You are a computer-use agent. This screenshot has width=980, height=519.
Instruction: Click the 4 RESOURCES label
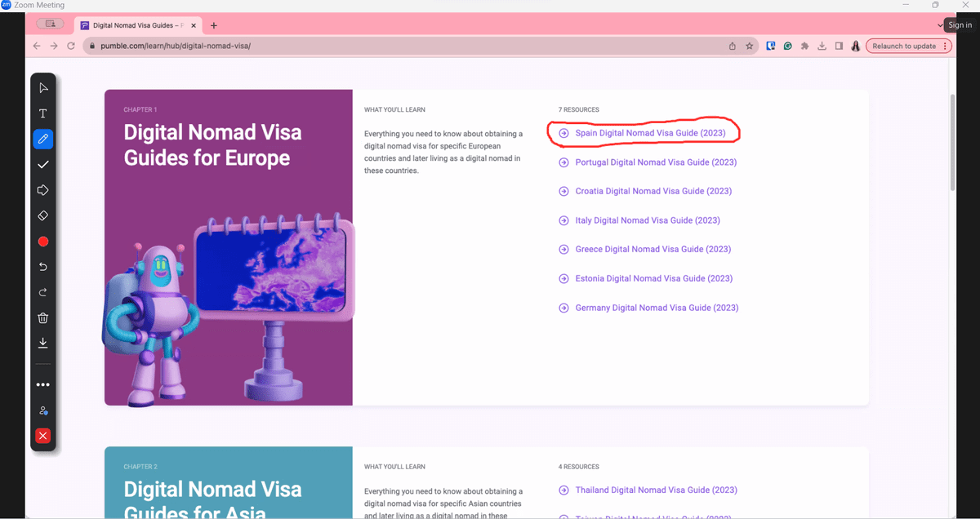pyautogui.click(x=579, y=467)
